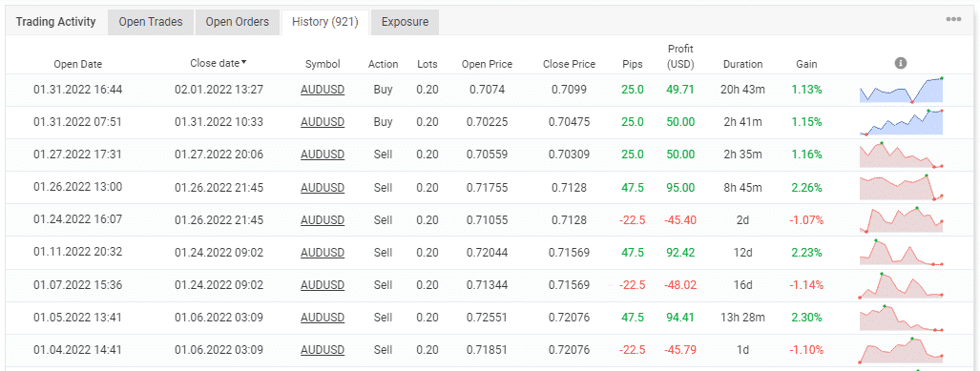Open AUDUSD link in first row
This screenshot has height=371, width=980.
pyautogui.click(x=323, y=90)
